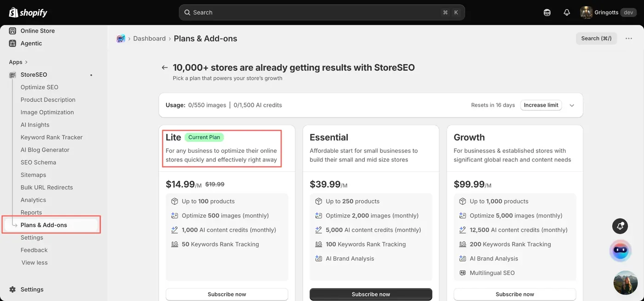Click Lite plan products box icon
644x301 pixels.
174,201
